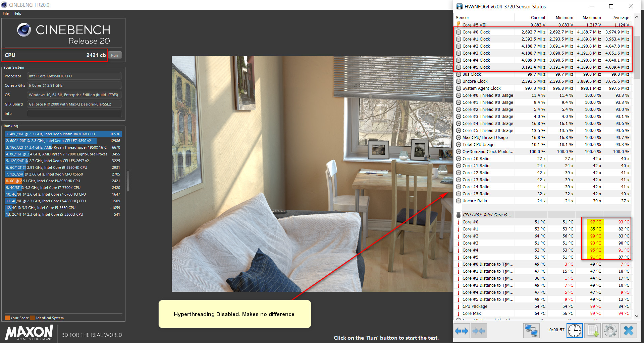This screenshot has height=343, width=644.
Task: Select the icon beside Bus Clock row
Action: click(459, 74)
